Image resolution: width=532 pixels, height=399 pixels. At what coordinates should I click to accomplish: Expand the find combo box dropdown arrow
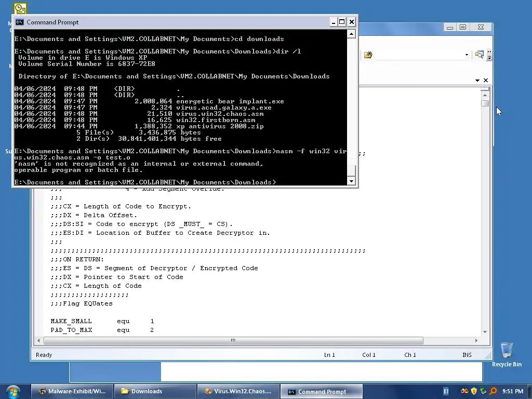click(x=467, y=55)
